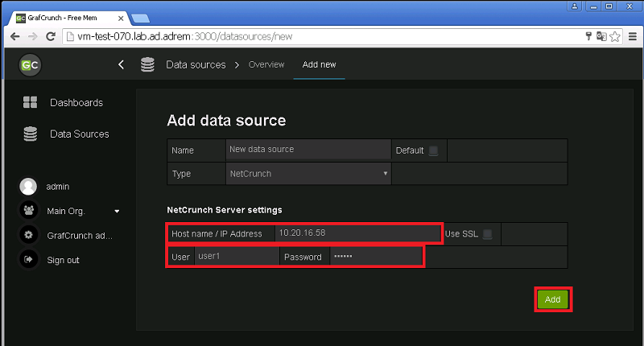Enable the Use SSL checkbox
The image size is (644, 346).
pyautogui.click(x=488, y=234)
